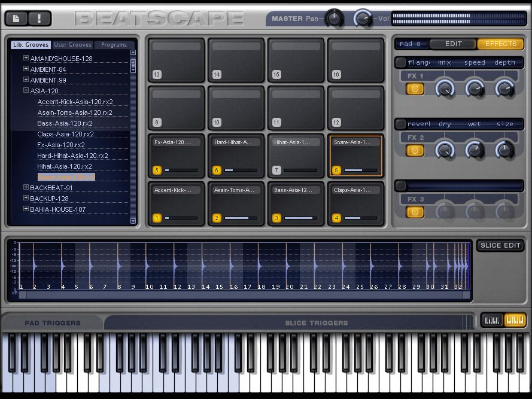Adjust the Master Vol knob
Screen dimensions: 532x399
pyautogui.click(x=363, y=19)
